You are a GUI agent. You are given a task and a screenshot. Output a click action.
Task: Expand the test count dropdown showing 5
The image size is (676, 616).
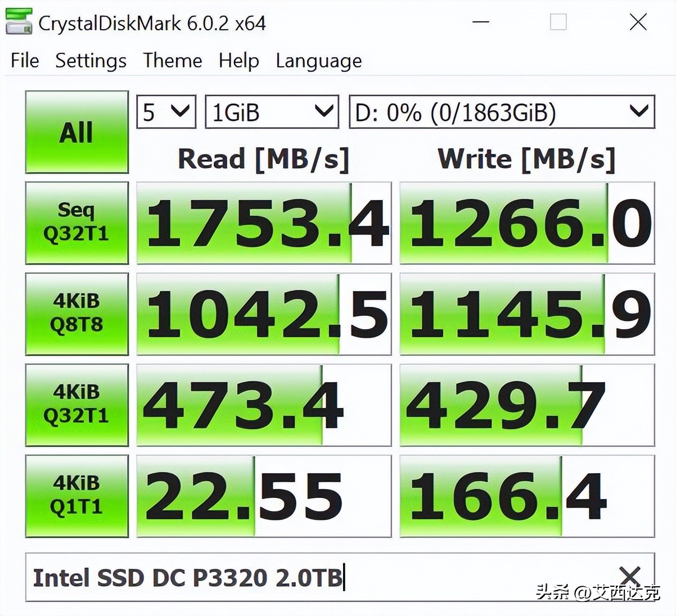pos(166,112)
